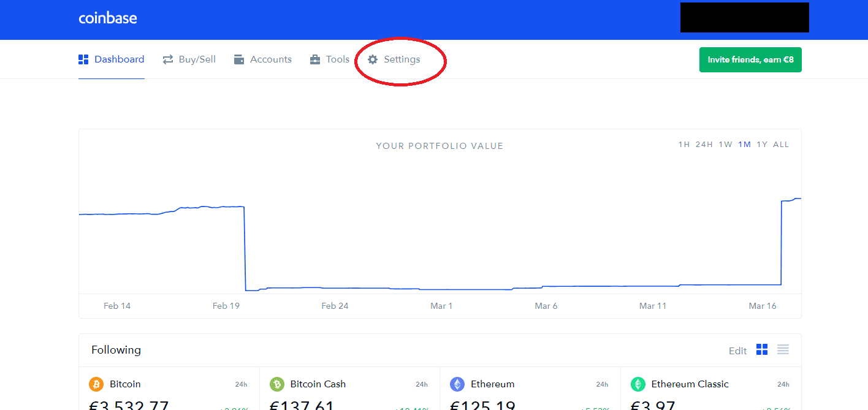Open the Accounts tab
This screenshot has height=410, width=868.
tap(270, 59)
